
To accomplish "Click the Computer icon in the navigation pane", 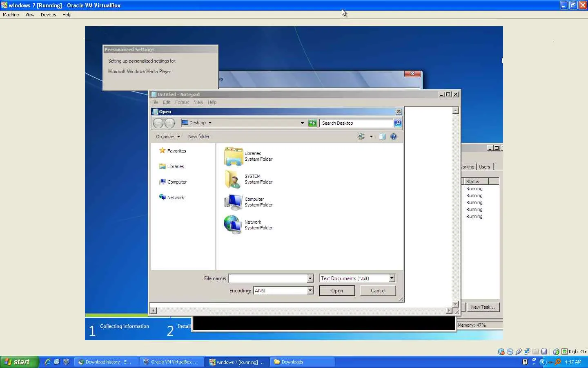I will pyautogui.click(x=162, y=182).
